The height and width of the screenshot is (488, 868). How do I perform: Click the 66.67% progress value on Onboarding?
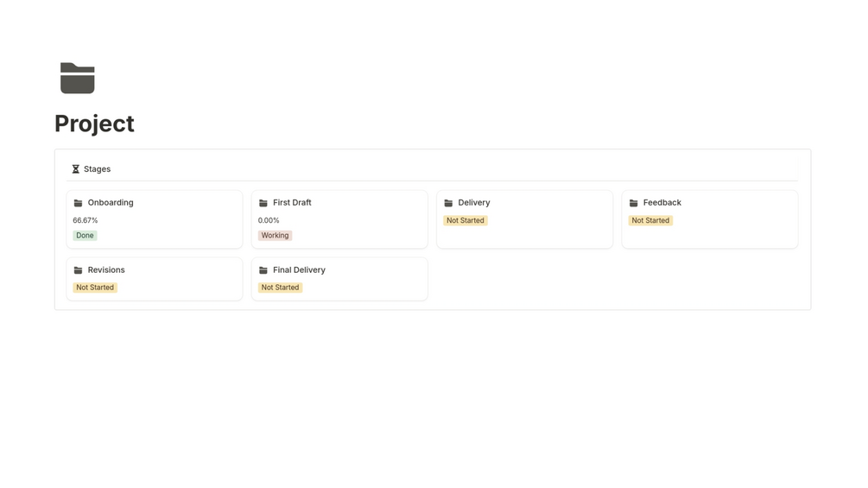(x=86, y=221)
